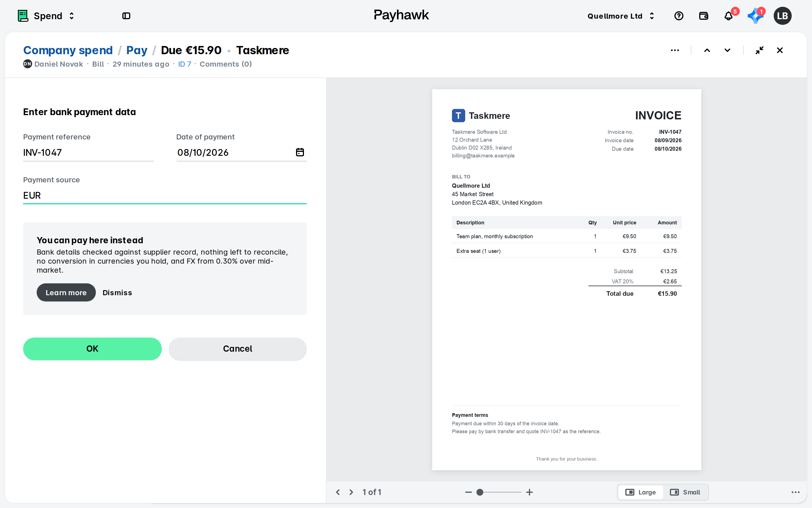Switch preview to Large layout
Screen dimensions: 812x508
pyautogui.click(x=641, y=492)
